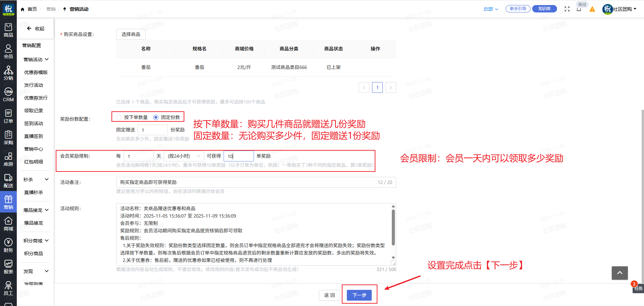Viewport: 644px width, 306px height.
Task: Open the CRM sidebar icon
Action: pos(8,94)
